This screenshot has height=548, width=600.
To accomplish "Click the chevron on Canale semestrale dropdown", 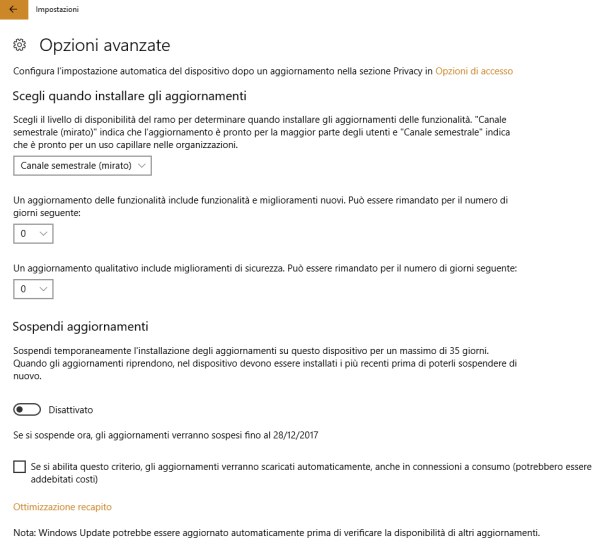I will pyautogui.click(x=142, y=166).
